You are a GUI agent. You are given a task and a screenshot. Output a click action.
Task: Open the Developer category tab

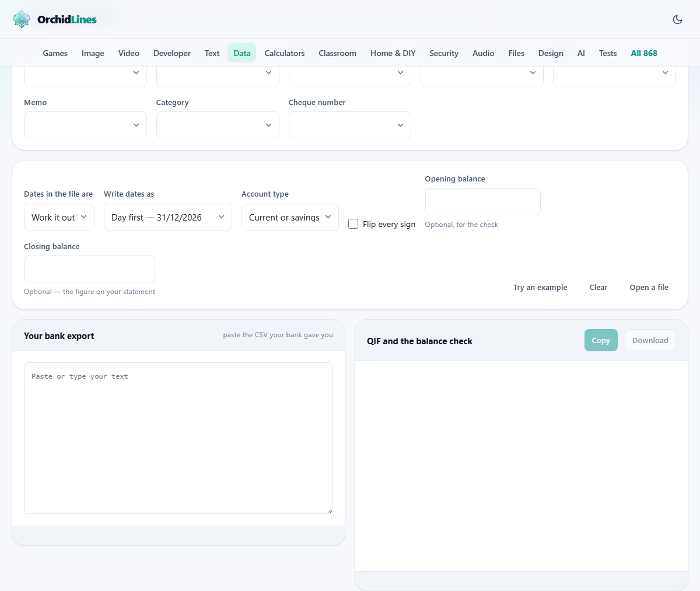[172, 53]
